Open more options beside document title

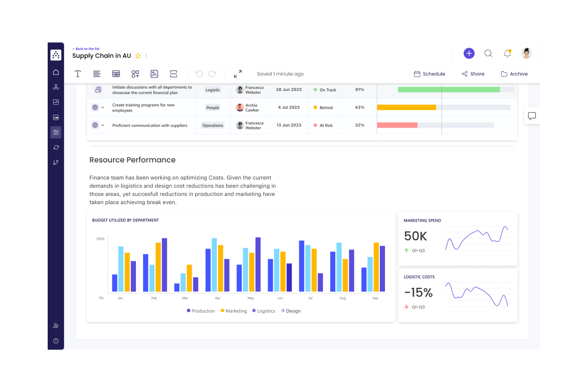[x=146, y=56]
